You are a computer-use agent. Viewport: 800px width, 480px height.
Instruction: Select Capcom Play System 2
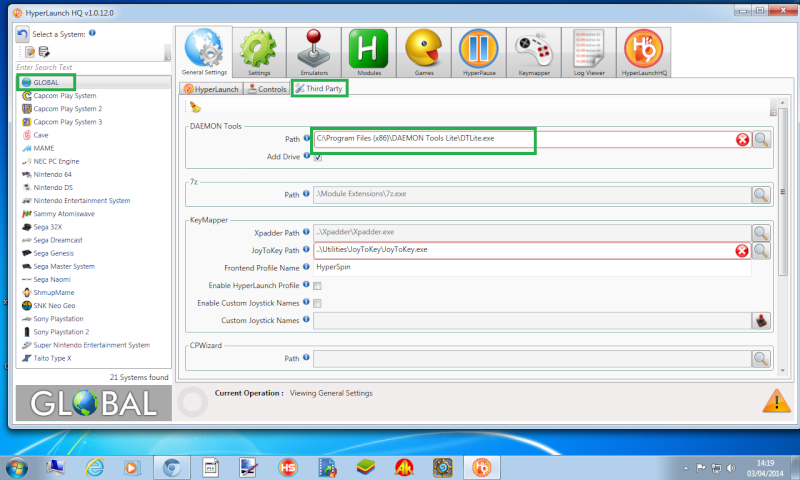(68, 109)
